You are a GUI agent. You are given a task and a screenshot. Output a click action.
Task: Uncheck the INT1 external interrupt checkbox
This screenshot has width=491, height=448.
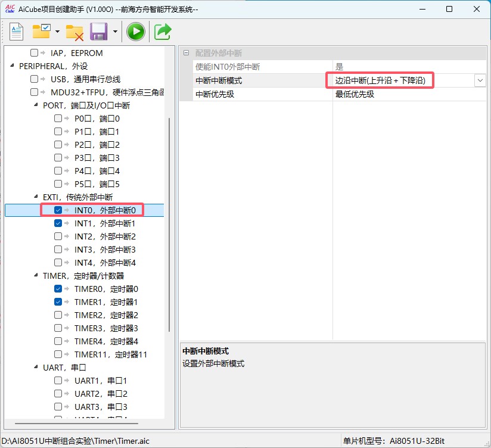tap(58, 223)
